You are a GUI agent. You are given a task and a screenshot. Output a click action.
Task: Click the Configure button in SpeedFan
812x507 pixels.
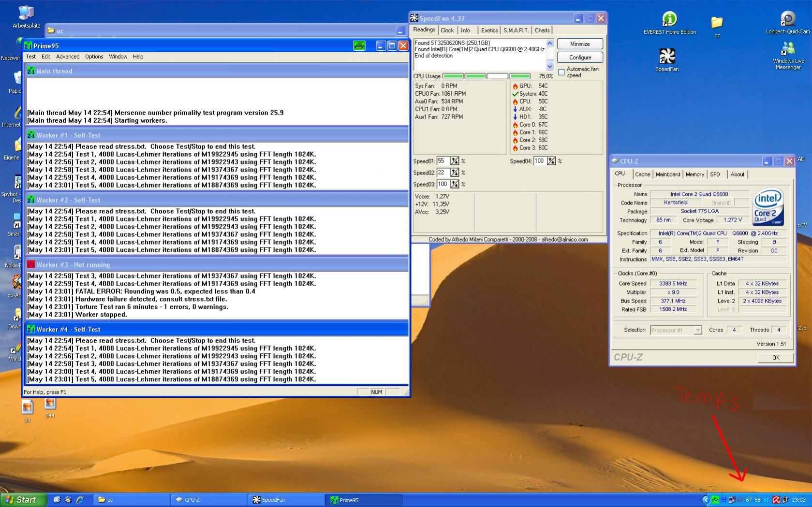tap(580, 57)
